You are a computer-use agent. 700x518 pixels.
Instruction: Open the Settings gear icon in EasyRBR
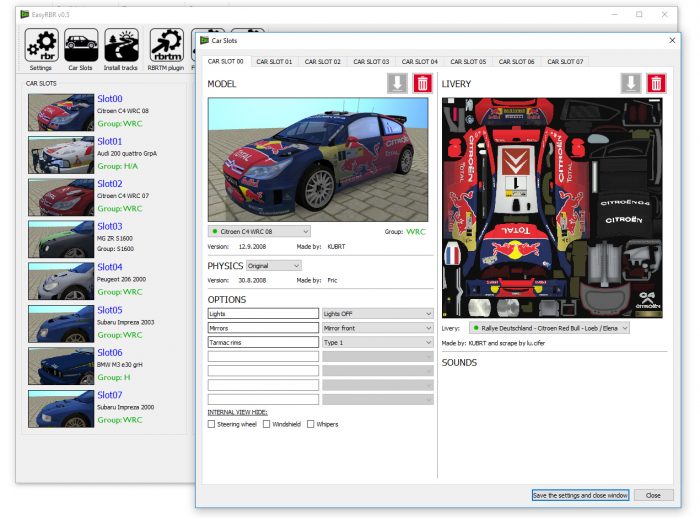[x=42, y=45]
